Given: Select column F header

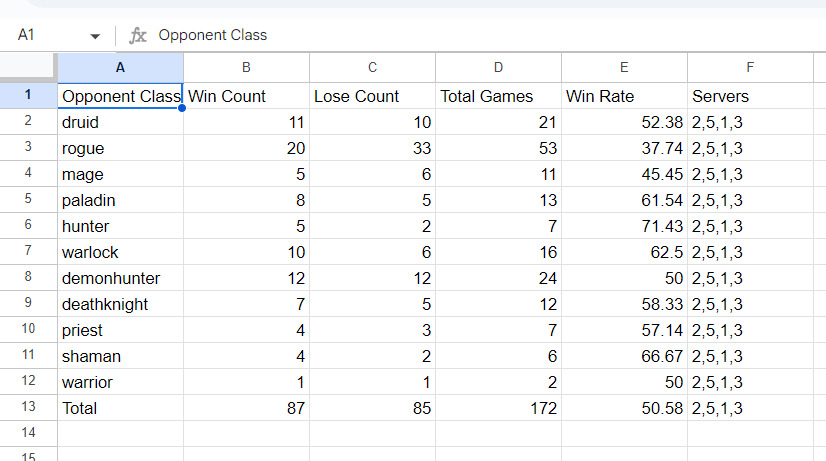Looking at the screenshot, I should coord(750,67).
